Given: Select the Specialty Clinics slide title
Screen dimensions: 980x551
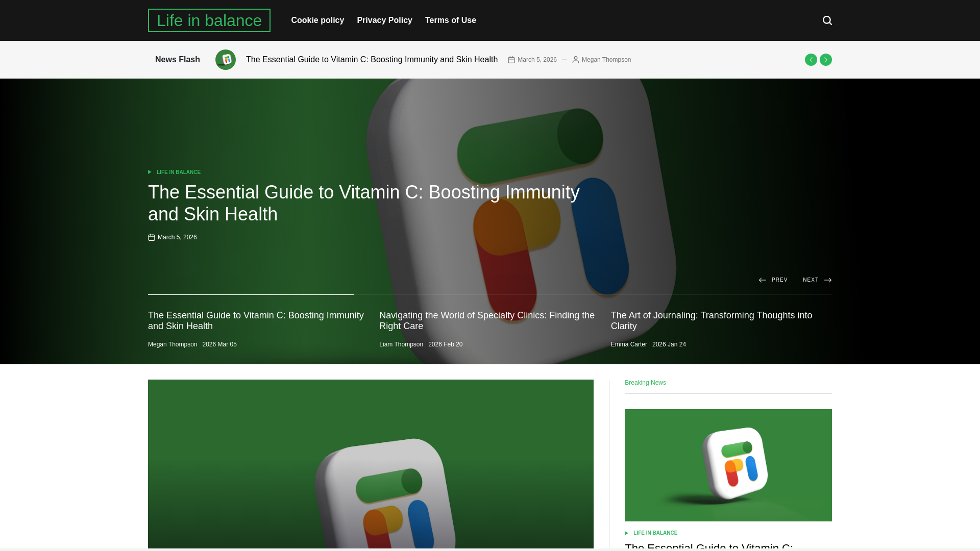Looking at the screenshot, I should (486, 320).
